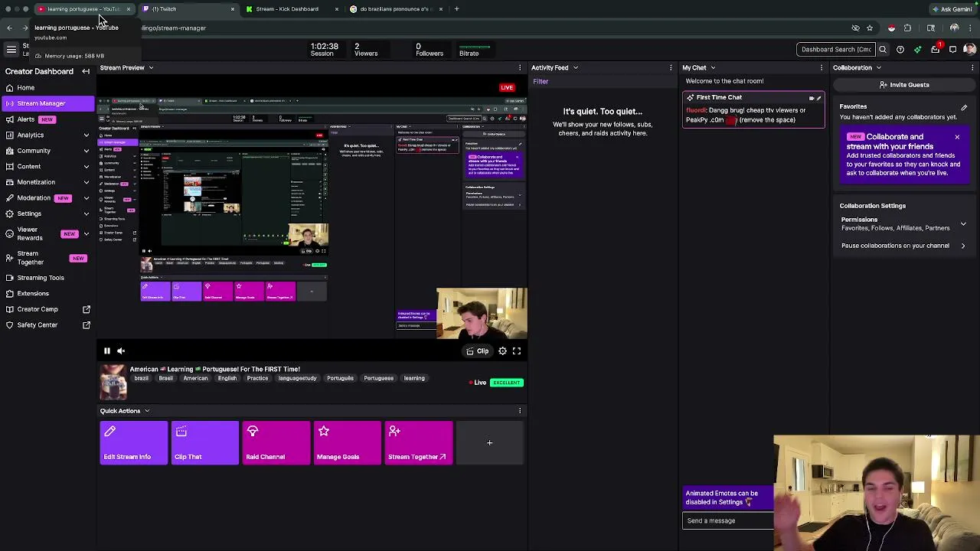Open Safety Center external link
Viewport: 980px width, 551px height.
(x=87, y=325)
